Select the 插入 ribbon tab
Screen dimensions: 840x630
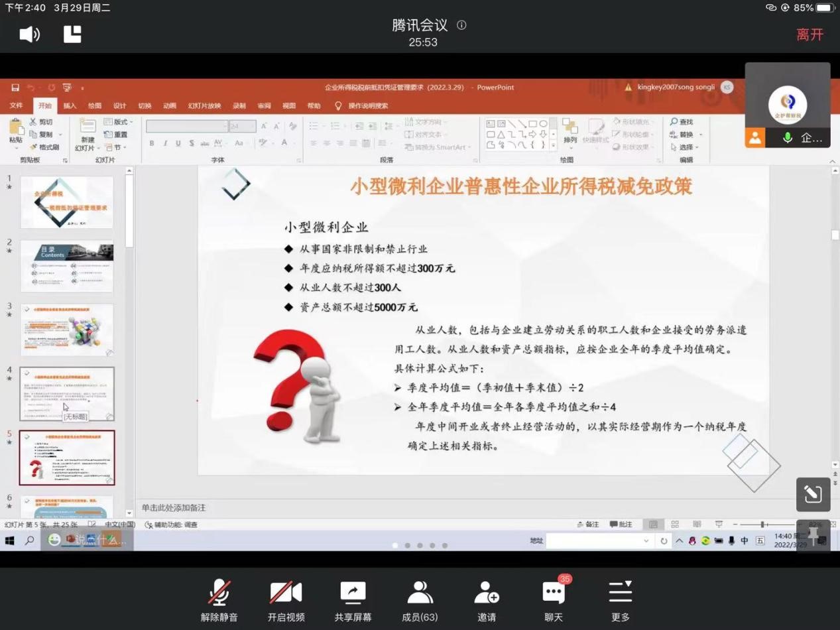coord(70,105)
